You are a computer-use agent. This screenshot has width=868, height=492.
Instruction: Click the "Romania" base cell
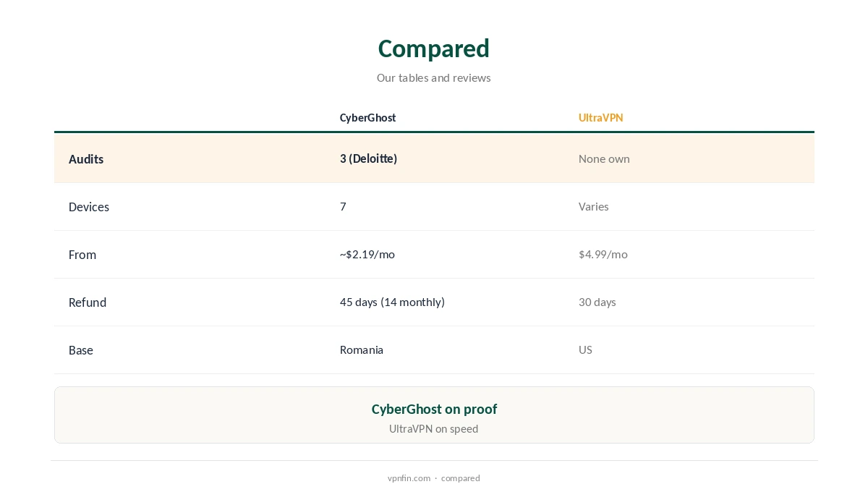pos(362,349)
